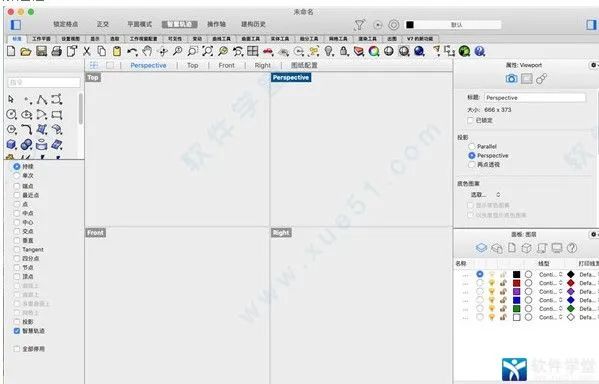Click the Paste clipboard icon
This screenshot has height=384, width=599.
[117, 51]
